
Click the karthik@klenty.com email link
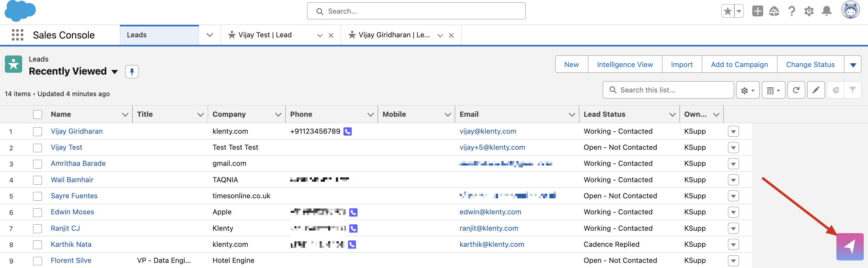(492, 244)
